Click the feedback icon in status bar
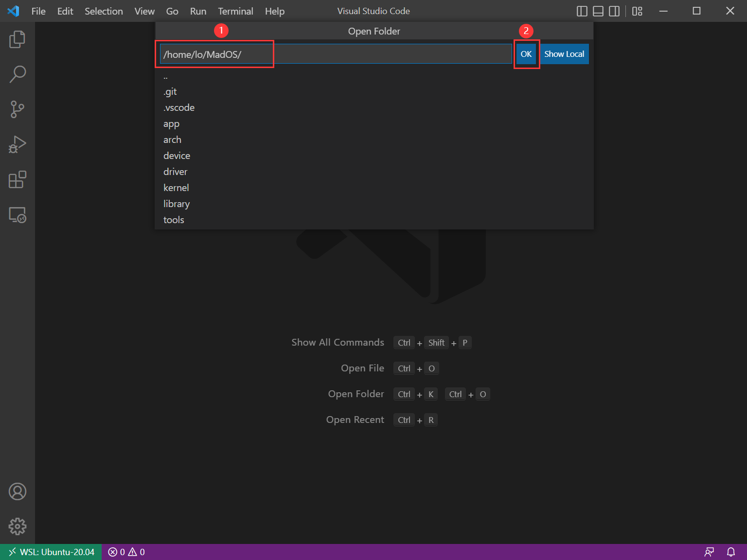Viewport: 747px width, 560px height. point(709,552)
